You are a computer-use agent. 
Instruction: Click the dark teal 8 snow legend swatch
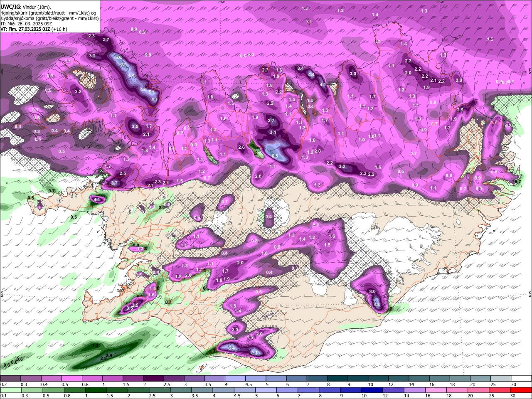(338, 379)
